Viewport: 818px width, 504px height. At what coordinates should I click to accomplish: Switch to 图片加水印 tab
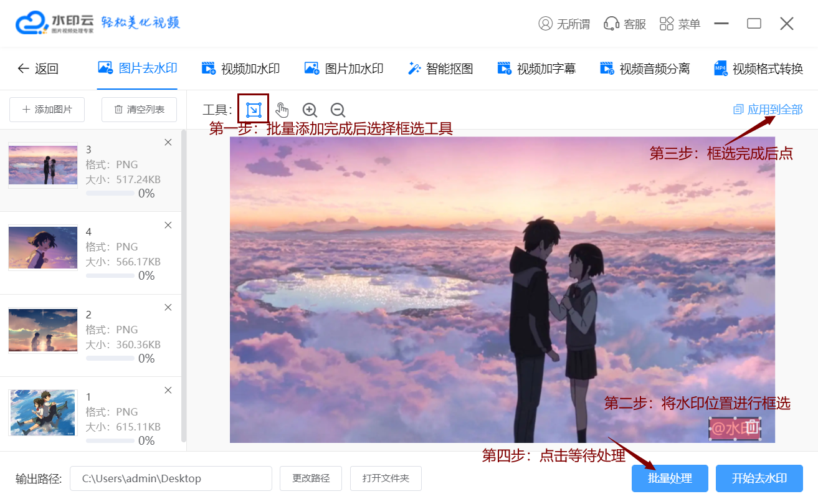pos(344,69)
